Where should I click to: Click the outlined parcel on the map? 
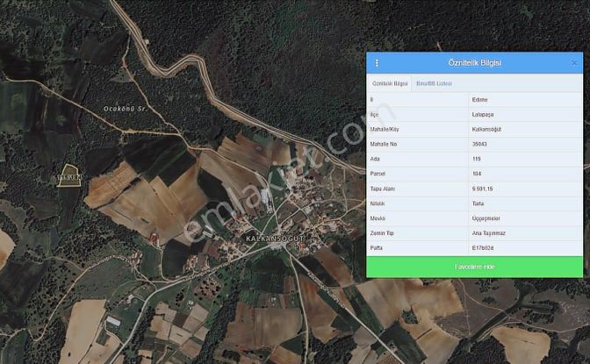point(68,175)
